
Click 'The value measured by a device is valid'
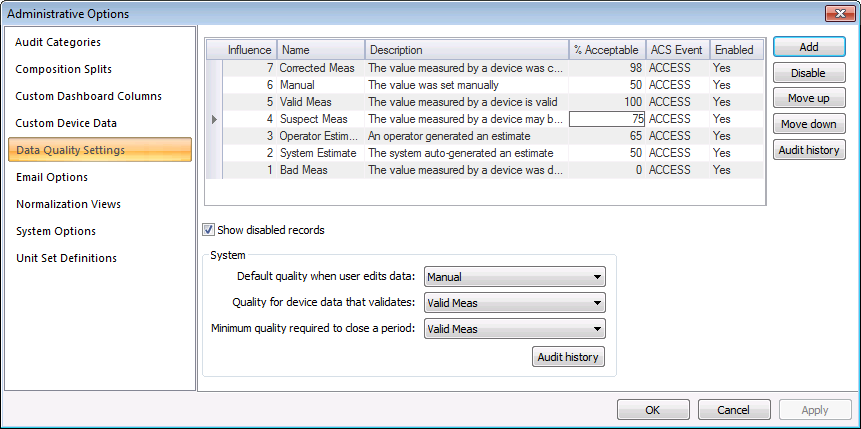tap(463, 102)
